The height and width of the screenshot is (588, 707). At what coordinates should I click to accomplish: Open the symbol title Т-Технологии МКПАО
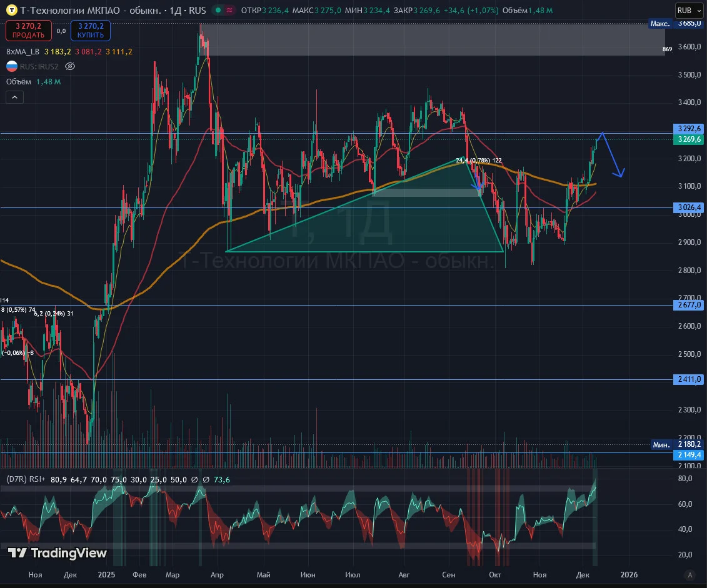(x=91, y=10)
